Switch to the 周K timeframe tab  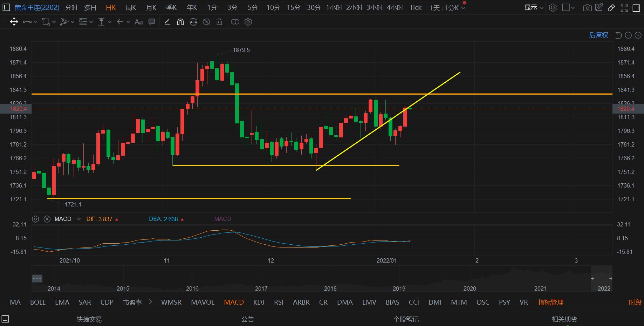click(131, 7)
